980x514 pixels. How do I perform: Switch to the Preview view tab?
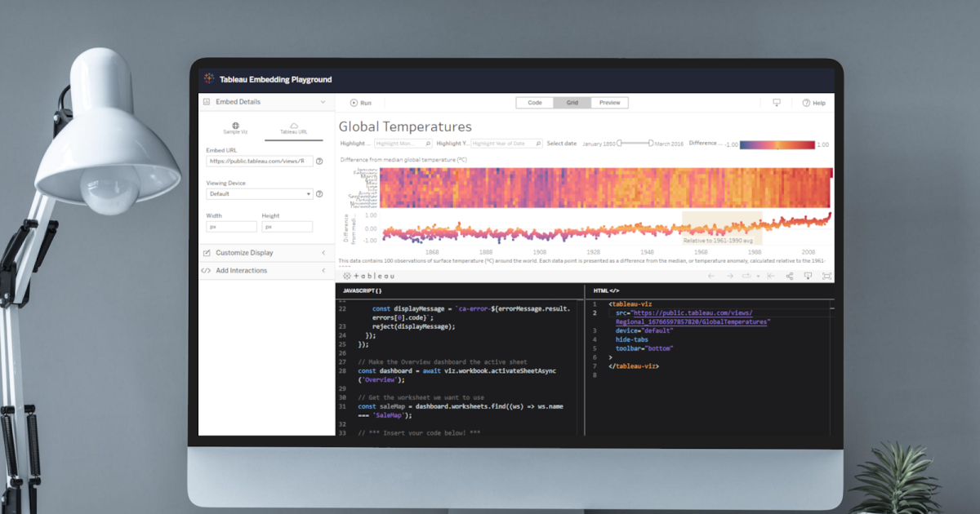coord(610,103)
